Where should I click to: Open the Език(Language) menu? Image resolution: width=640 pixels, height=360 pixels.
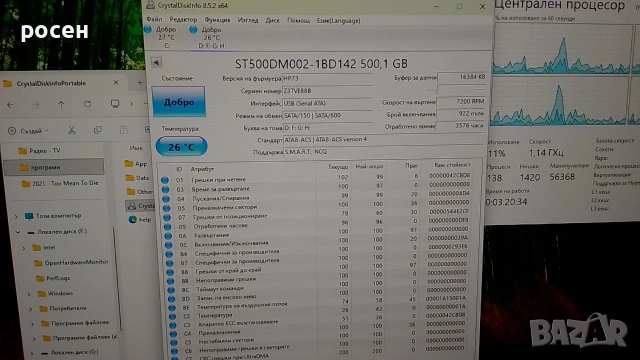click(338, 20)
